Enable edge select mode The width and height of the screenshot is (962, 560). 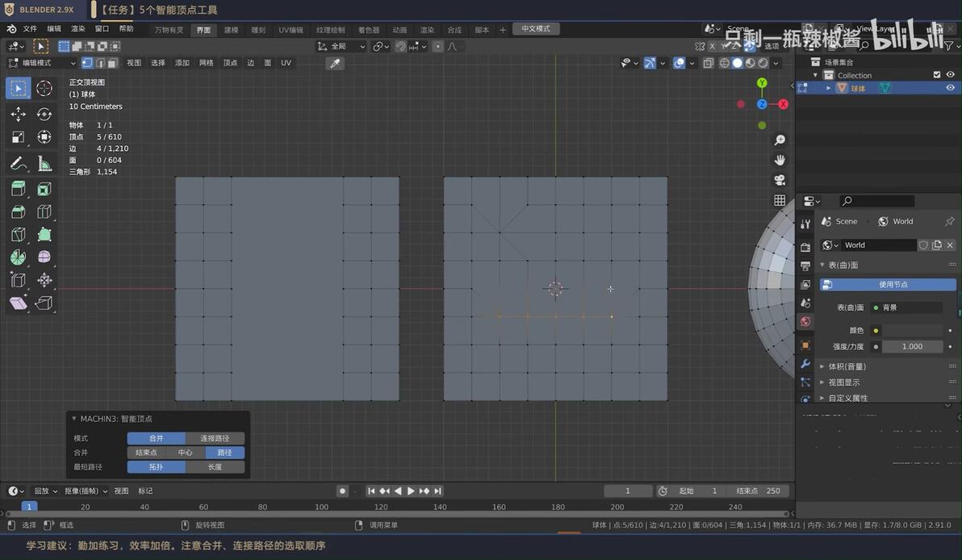coord(100,63)
